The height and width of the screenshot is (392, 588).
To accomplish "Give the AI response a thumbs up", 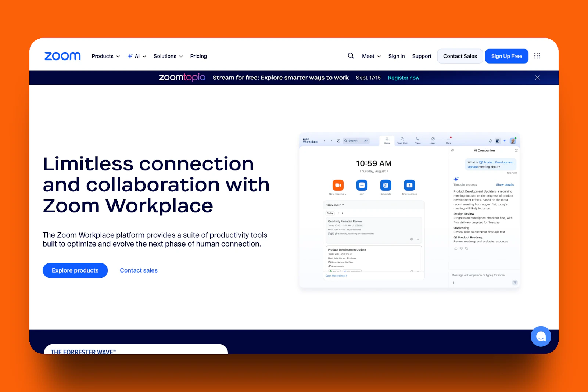I will click(456, 248).
